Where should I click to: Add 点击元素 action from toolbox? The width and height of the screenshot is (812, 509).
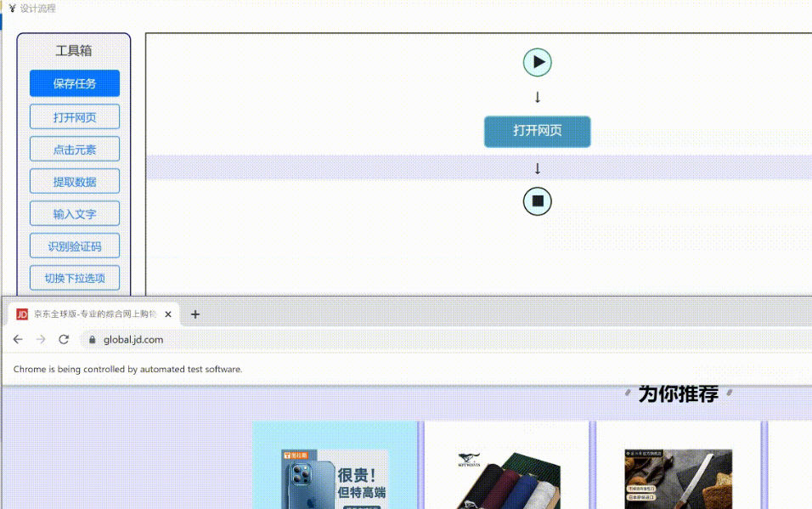75,149
